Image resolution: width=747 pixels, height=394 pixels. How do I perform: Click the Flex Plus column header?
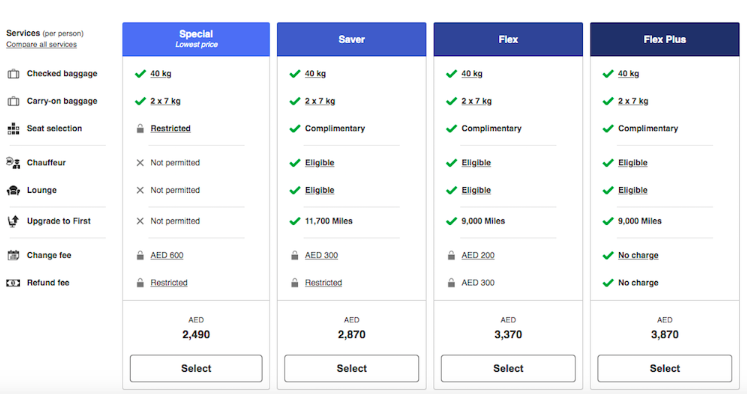click(665, 39)
